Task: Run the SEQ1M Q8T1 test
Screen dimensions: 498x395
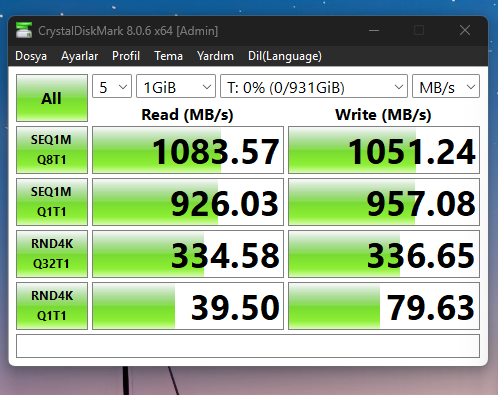Action: 52,150
